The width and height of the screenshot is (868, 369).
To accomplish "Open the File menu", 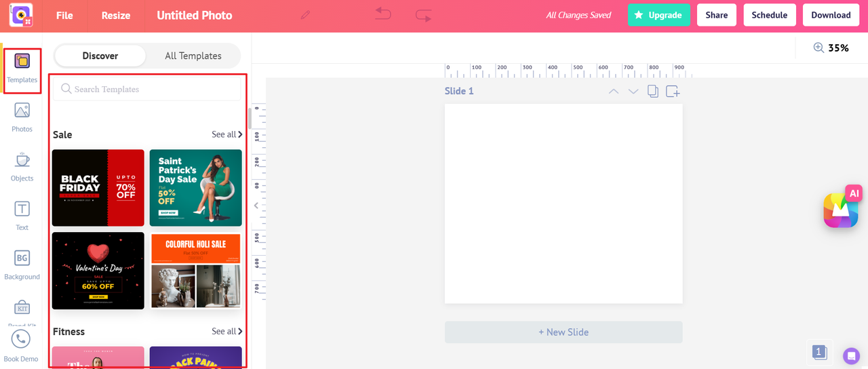I will 64,15.
